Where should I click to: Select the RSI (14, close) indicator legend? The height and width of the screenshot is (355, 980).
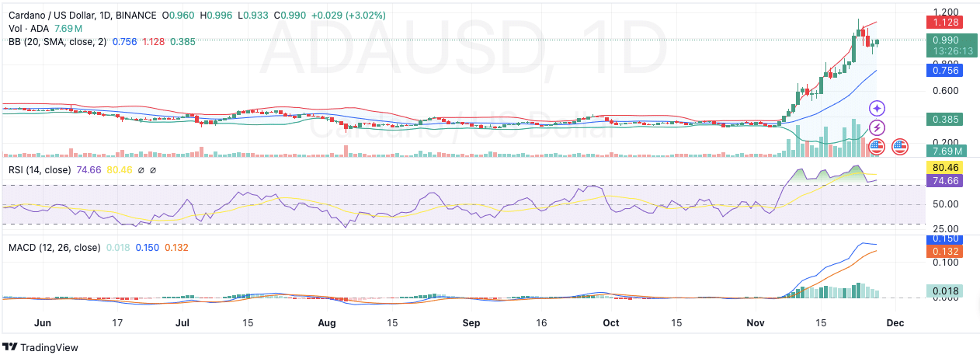coord(40,169)
